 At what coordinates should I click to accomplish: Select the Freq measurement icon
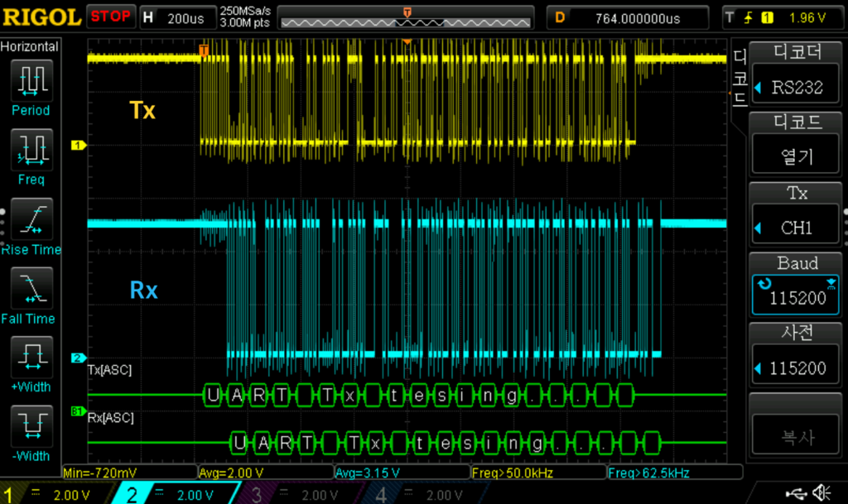click(31, 150)
